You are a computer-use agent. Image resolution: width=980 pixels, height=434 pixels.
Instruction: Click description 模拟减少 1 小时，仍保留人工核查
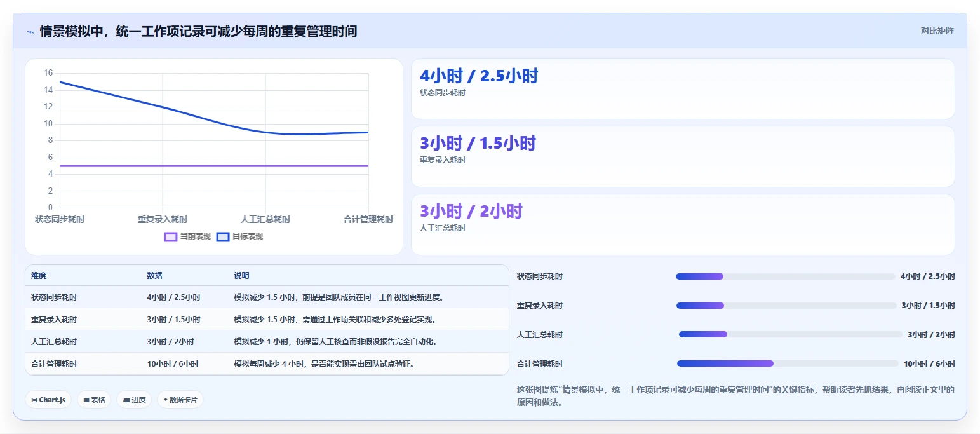point(335,342)
